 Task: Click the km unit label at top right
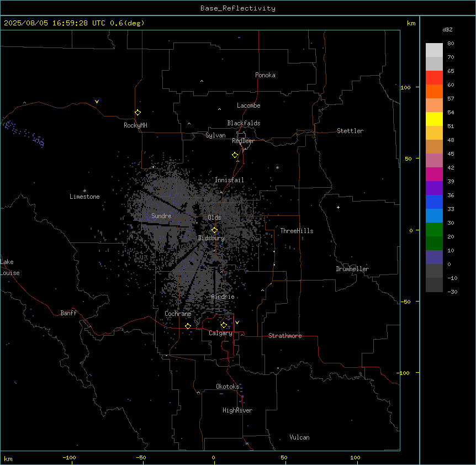411,23
